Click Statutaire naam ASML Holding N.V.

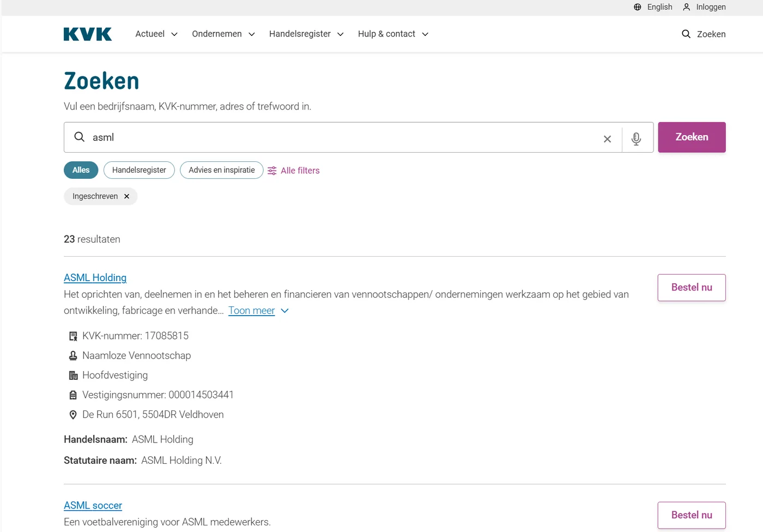point(143,461)
